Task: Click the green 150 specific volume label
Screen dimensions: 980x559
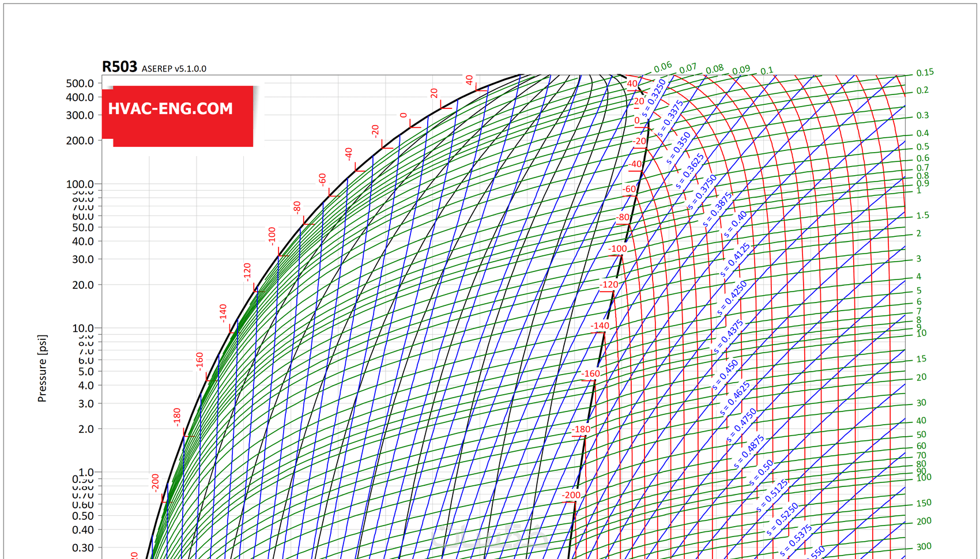Action: click(924, 503)
